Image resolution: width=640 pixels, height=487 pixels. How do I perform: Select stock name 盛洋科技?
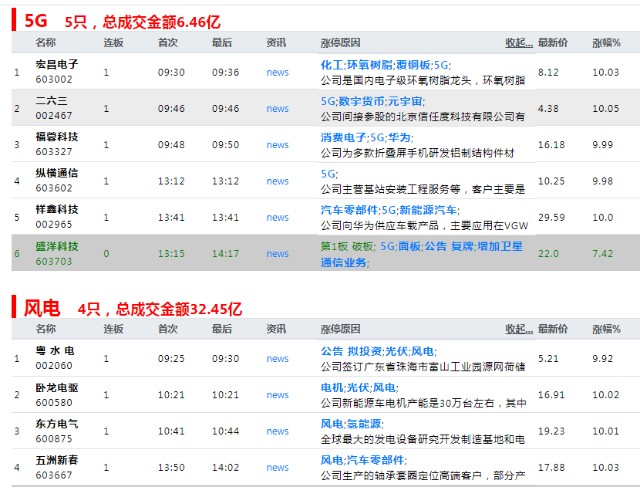(x=57, y=246)
